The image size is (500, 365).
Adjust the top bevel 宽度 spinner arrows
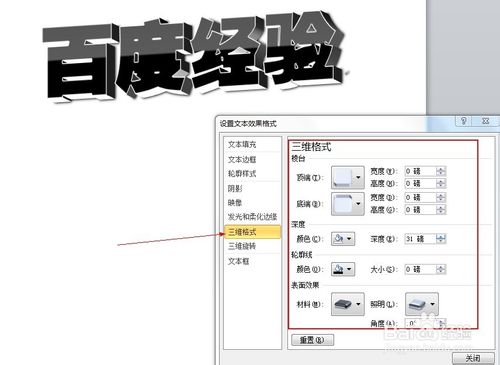click(441, 171)
